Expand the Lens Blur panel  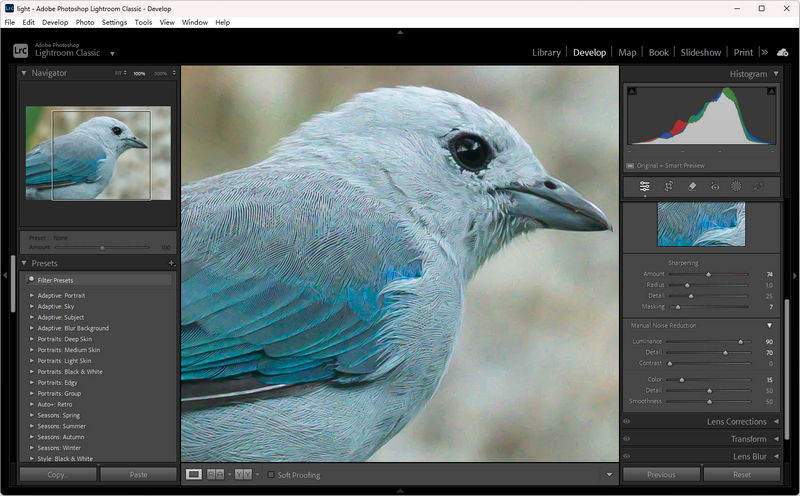776,456
